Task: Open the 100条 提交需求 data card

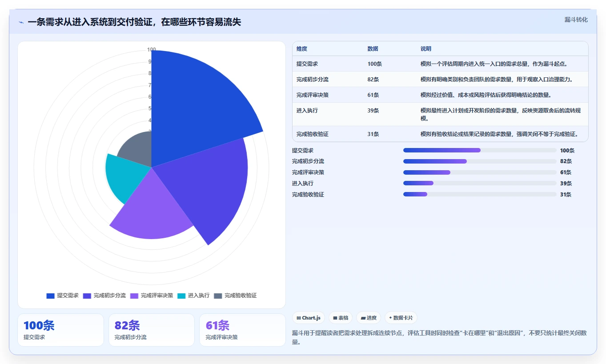Action: [60, 330]
